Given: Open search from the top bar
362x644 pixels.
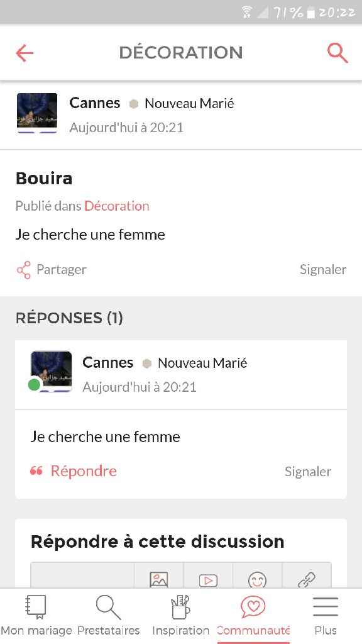Looking at the screenshot, I should coord(337,53).
